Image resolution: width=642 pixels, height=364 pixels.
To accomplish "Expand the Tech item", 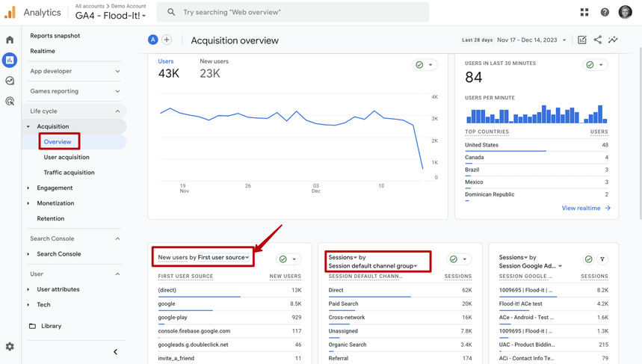I will click(x=28, y=305).
